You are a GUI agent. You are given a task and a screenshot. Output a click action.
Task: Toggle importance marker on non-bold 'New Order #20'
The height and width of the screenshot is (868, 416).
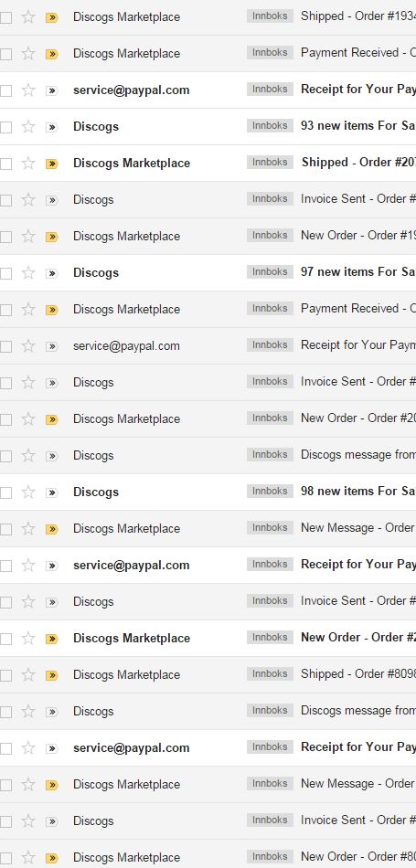tap(51, 419)
